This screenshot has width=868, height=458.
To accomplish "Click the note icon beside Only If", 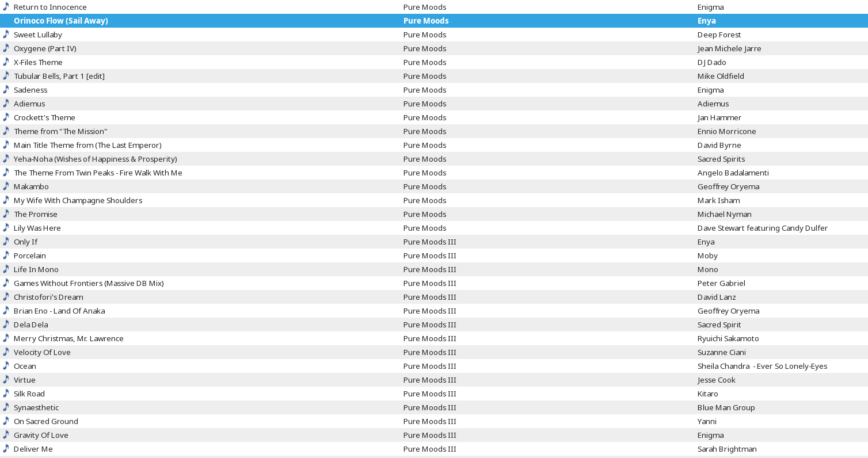I will click(6, 241).
